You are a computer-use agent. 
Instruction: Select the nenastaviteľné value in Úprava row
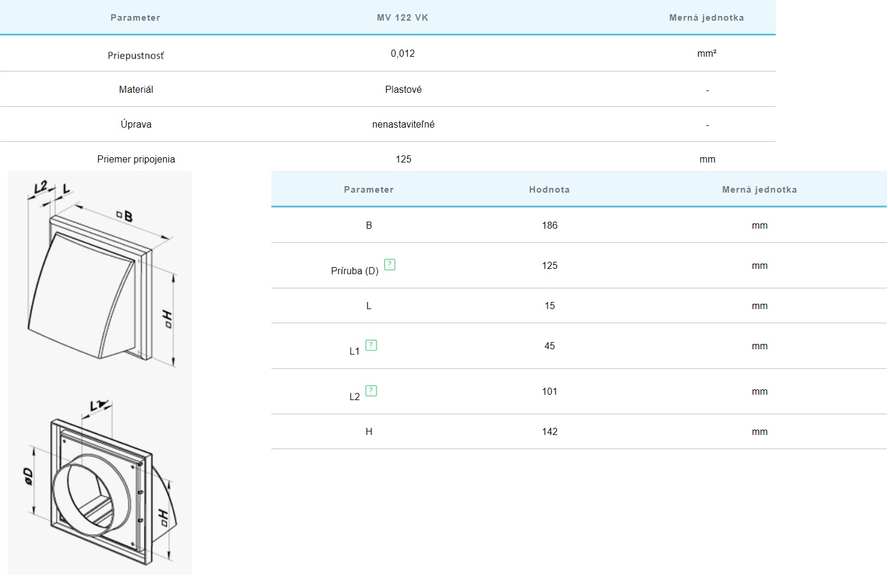click(x=403, y=125)
